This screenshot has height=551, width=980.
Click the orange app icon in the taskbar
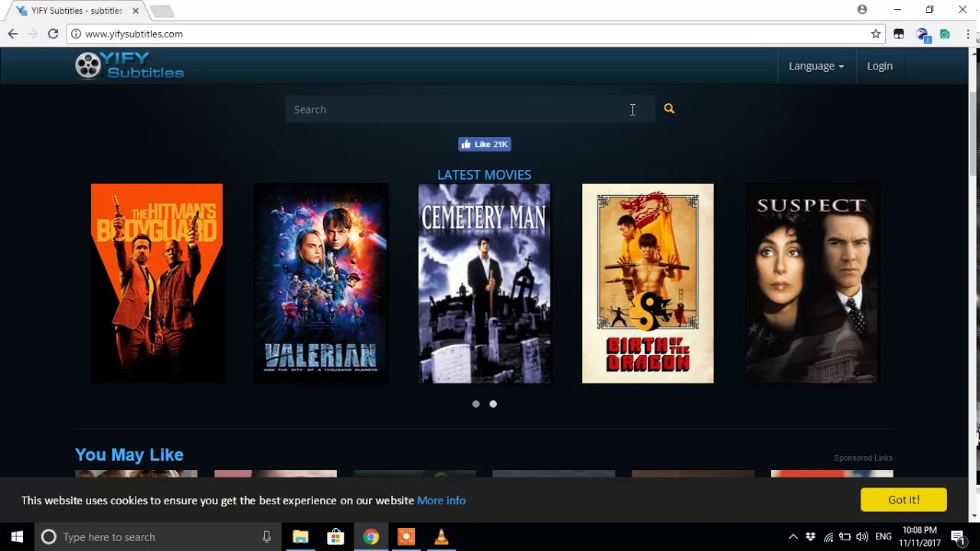(x=406, y=536)
